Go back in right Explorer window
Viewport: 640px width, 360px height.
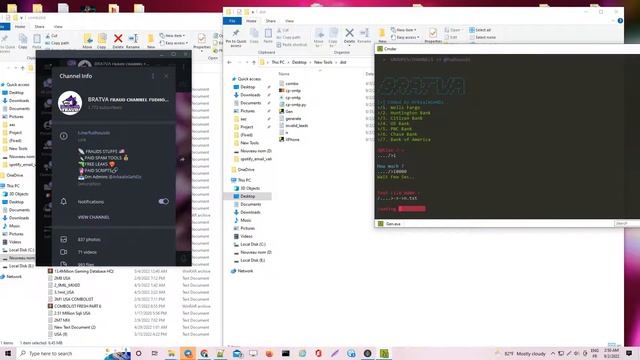(230, 62)
